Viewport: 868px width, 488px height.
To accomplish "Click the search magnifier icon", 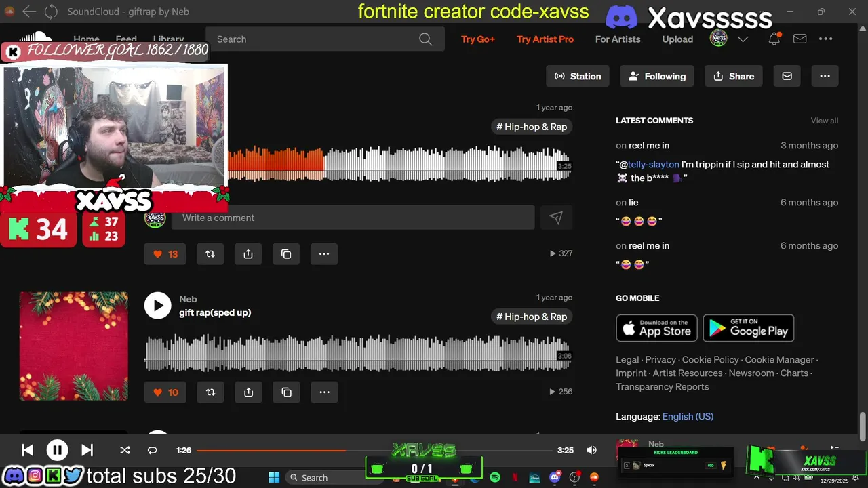I will 425,39.
